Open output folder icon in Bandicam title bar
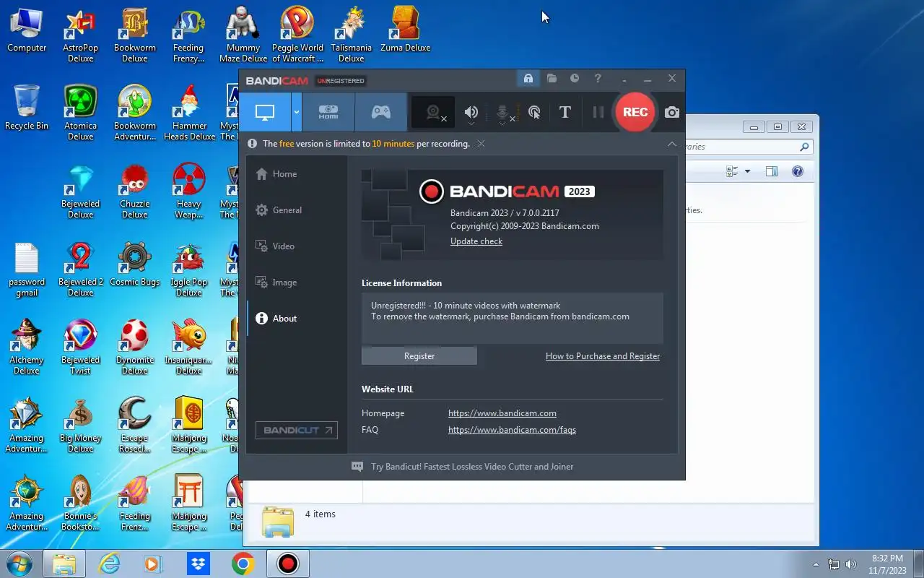The image size is (924, 578). point(552,78)
